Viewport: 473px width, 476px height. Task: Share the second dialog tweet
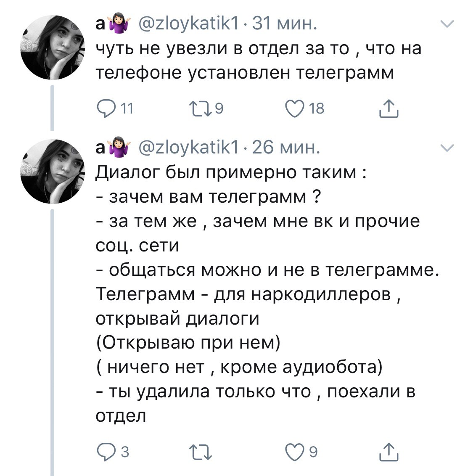(388, 452)
